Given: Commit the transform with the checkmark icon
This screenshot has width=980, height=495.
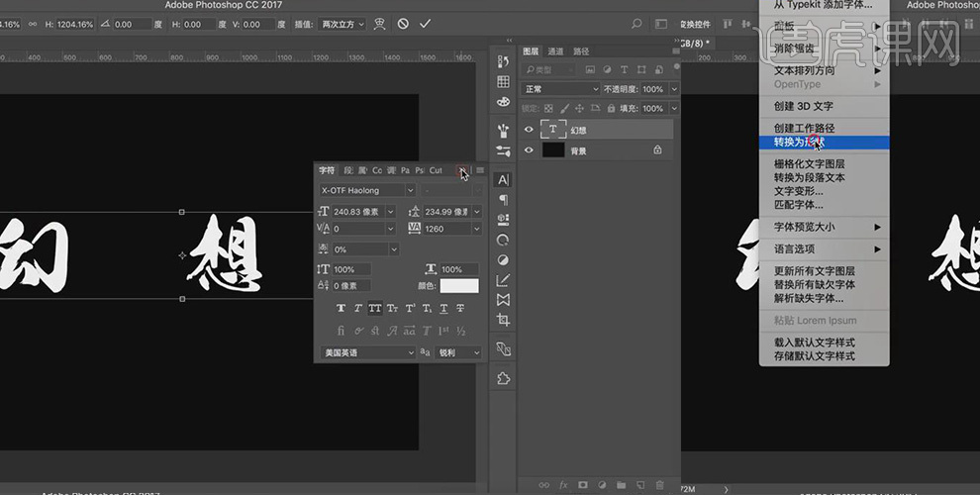Looking at the screenshot, I should coord(425,24).
